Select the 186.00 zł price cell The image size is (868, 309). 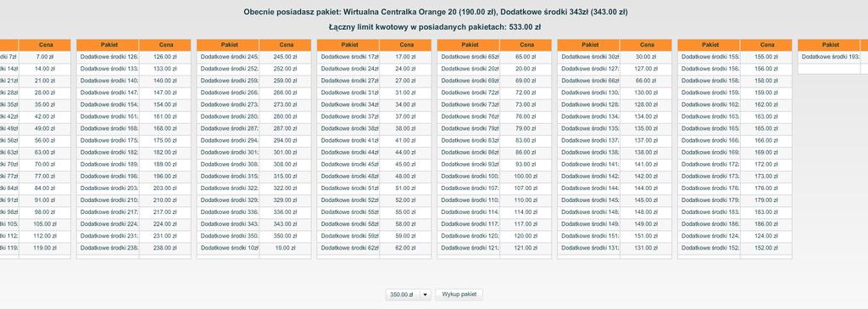(x=765, y=224)
